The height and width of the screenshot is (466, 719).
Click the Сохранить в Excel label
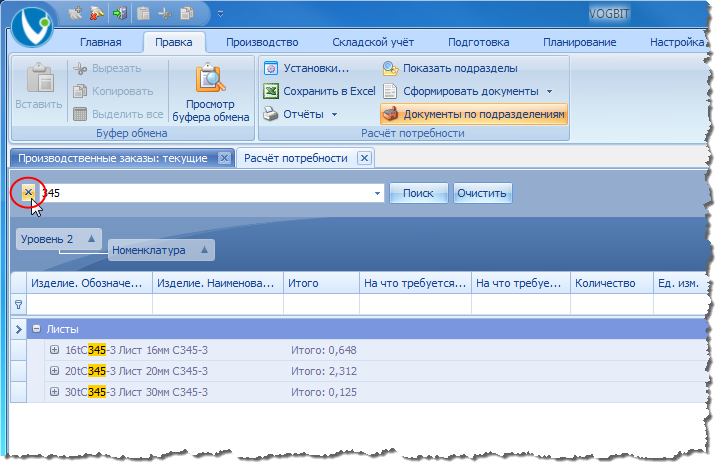pos(329,91)
